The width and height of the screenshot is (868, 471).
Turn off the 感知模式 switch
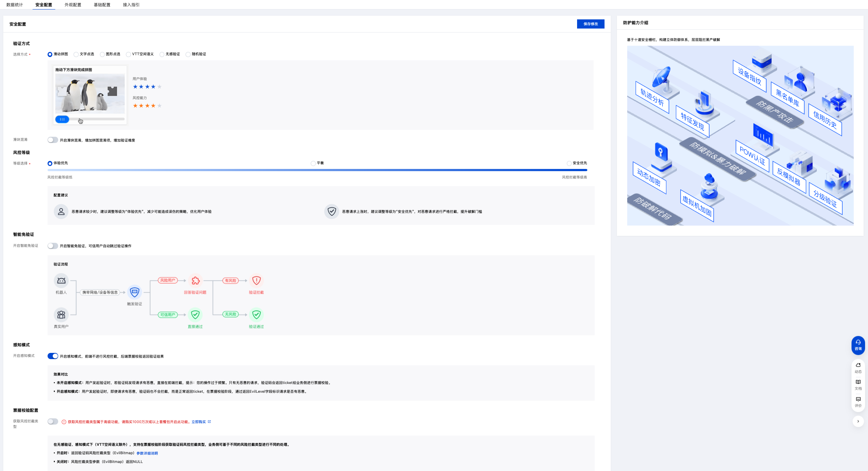[53, 356]
